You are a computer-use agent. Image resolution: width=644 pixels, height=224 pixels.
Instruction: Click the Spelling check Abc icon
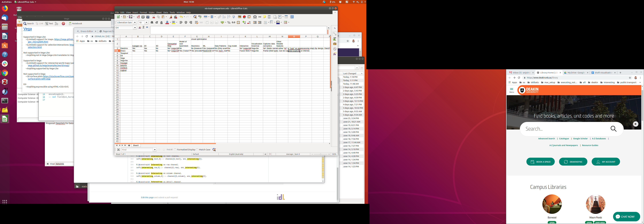pos(200,17)
